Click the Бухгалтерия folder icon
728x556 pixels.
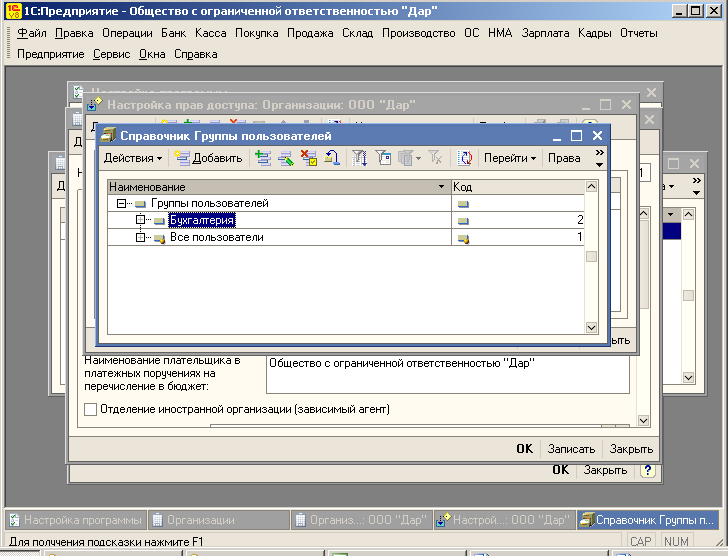[159, 221]
